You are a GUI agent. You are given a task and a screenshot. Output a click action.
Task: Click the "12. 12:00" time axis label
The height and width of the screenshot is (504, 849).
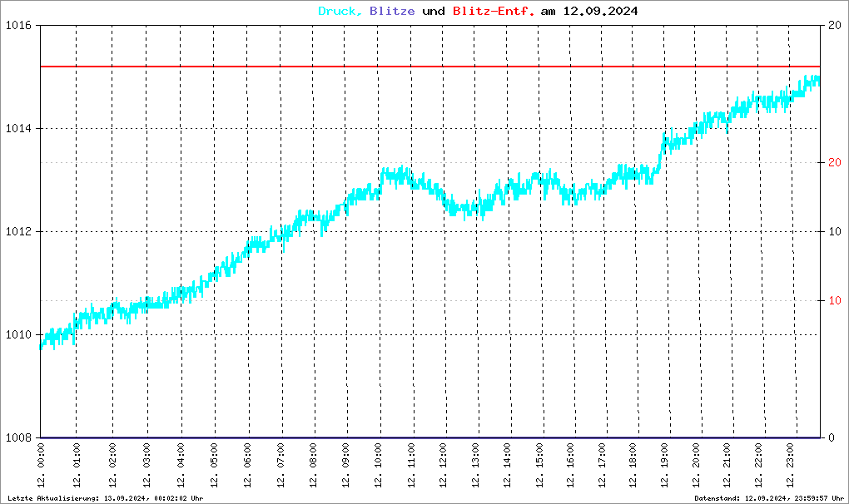[x=443, y=465]
